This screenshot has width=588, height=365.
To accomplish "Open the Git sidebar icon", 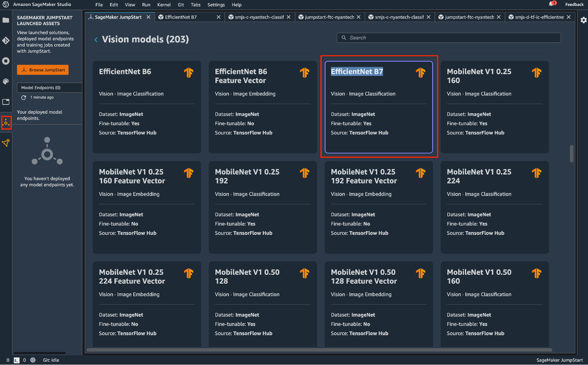I will (x=6, y=40).
